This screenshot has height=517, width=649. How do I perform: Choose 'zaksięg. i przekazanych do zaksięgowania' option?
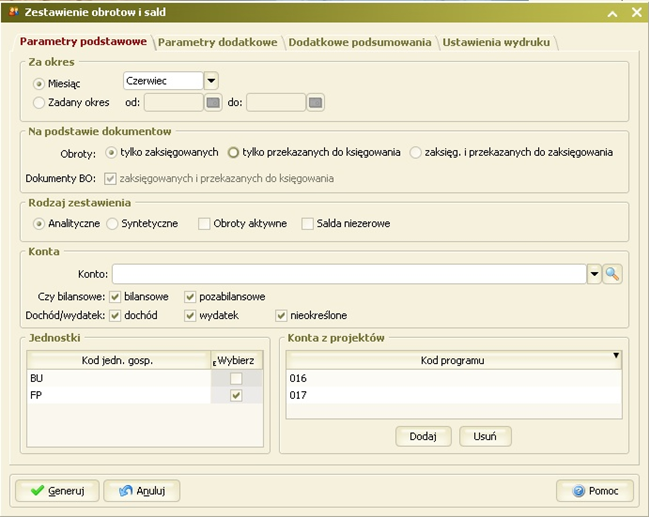415,153
